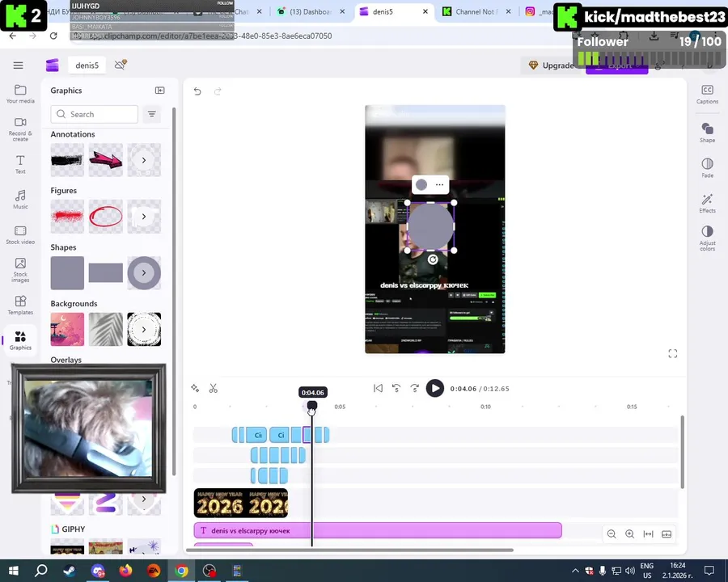The height and width of the screenshot is (582, 728).
Task: Select pink sunset background
Action: pos(67,330)
